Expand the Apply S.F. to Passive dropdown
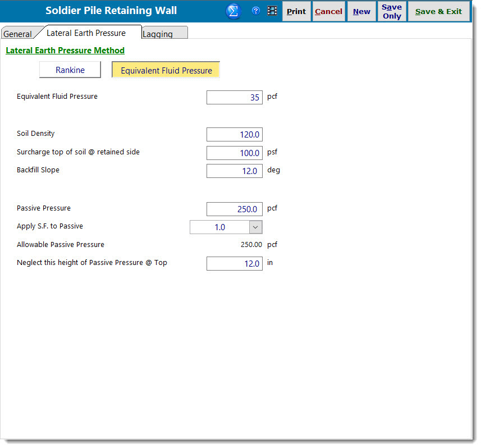The image size is (481, 448). tap(255, 227)
